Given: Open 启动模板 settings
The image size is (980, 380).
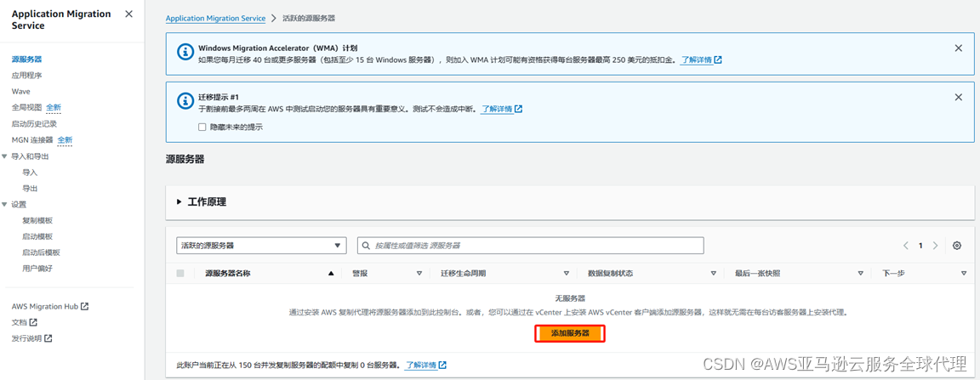Looking at the screenshot, I should (x=37, y=236).
